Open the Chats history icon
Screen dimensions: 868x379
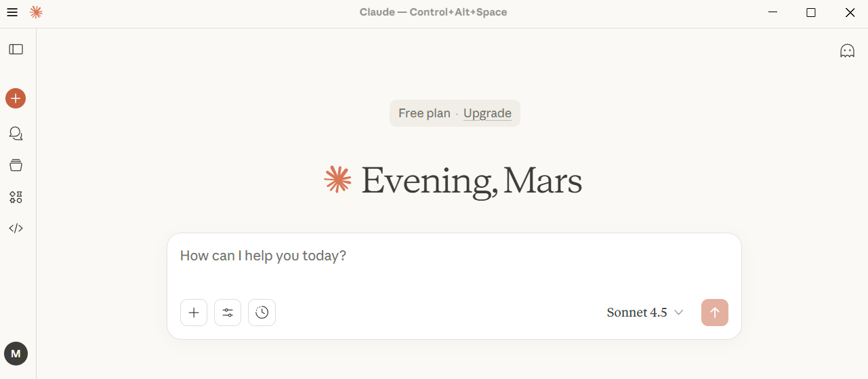(16, 134)
